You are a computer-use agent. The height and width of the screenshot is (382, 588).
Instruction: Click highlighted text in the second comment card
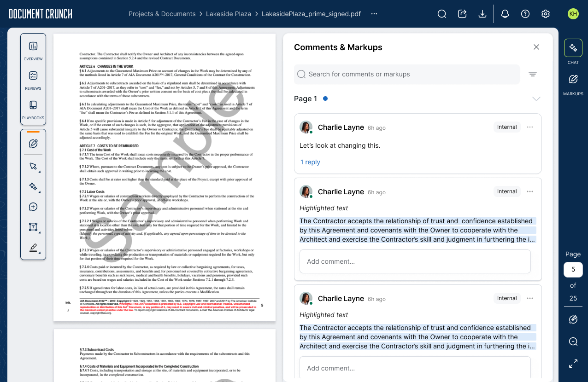[x=418, y=230]
